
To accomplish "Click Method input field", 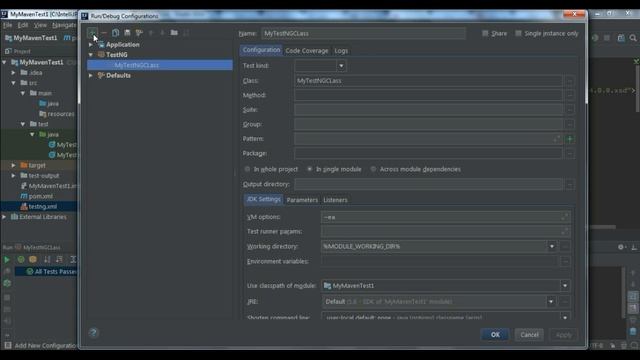I will coord(428,95).
